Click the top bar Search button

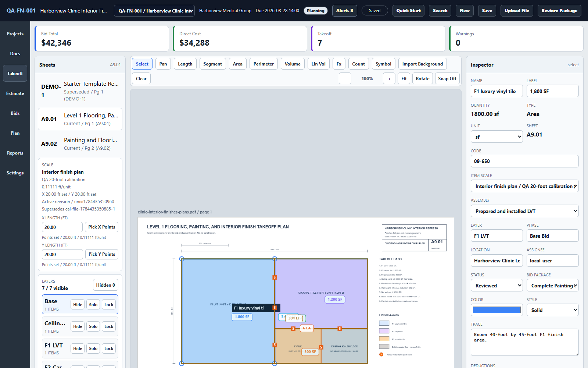pyautogui.click(x=440, y=11)
